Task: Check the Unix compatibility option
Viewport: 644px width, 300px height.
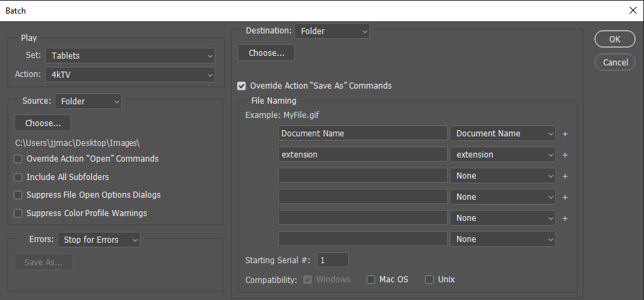Action: 429,280
